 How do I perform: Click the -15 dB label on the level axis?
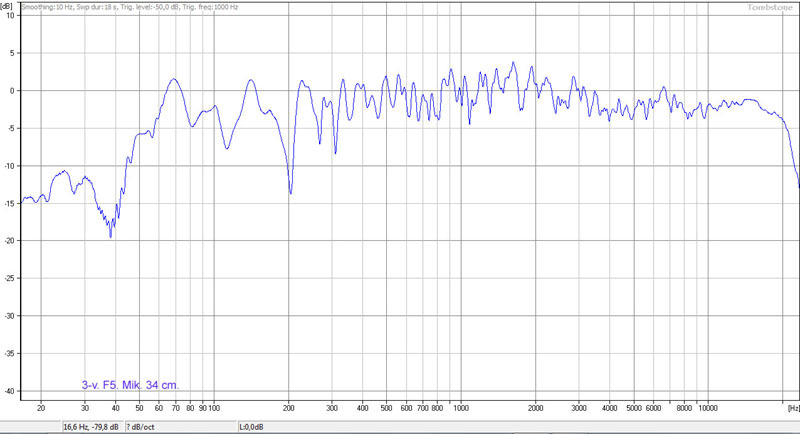point(8,203)
